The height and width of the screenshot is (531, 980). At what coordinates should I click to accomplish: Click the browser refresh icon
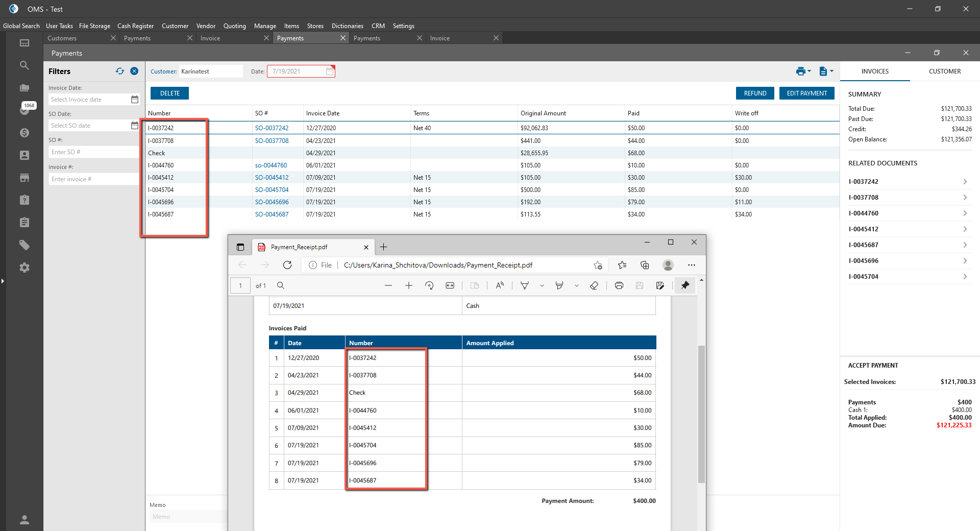[287, 265]
